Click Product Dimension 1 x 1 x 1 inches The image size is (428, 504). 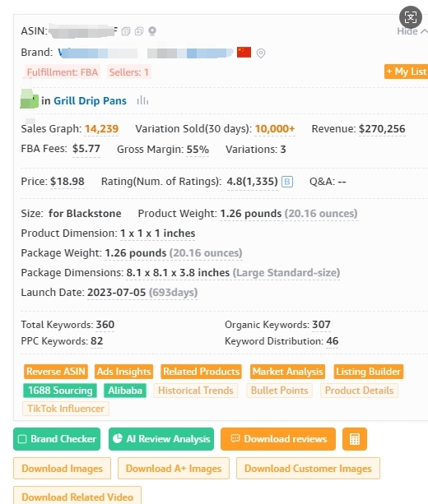(x=158, y=234)
